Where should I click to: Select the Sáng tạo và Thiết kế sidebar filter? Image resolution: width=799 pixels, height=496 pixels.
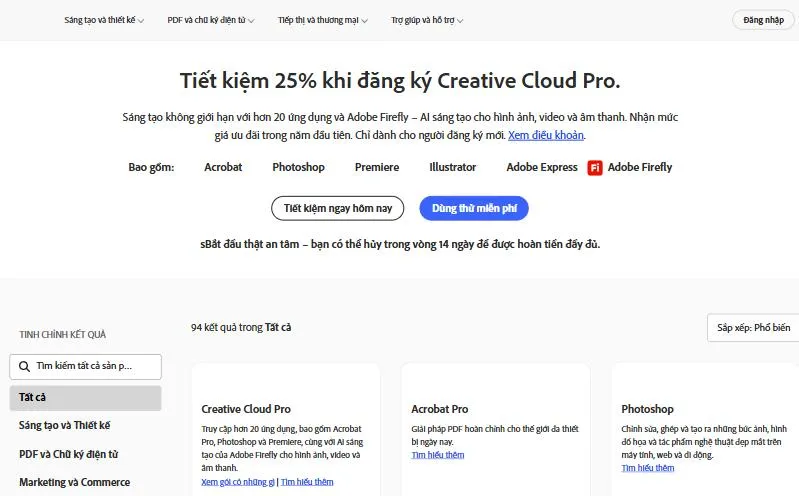(64, 425)
